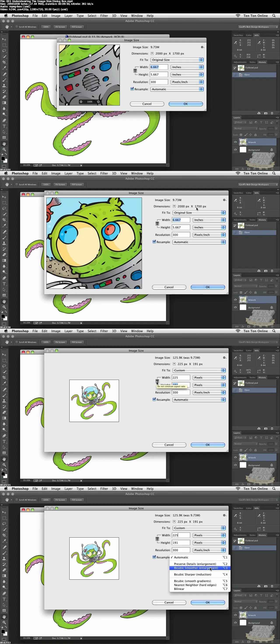Click the Height field showing 191 in open-Resample-menu dialog

coord(181,542)
